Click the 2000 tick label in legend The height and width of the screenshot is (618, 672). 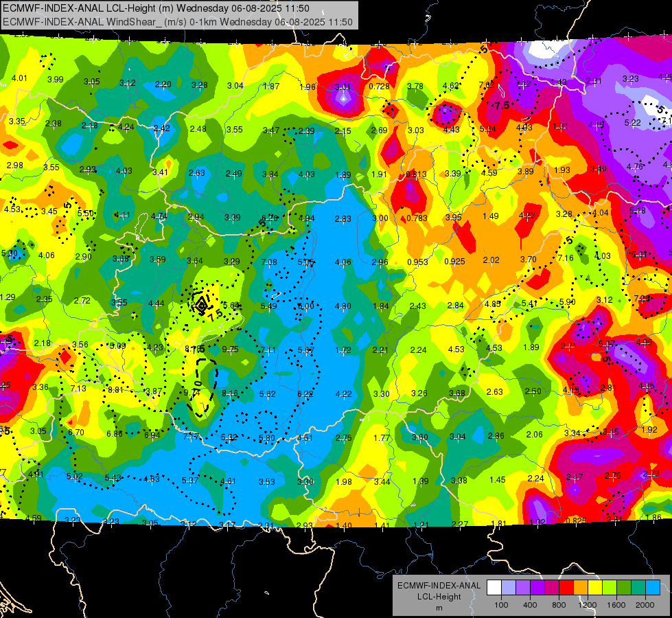click(645, 605)
